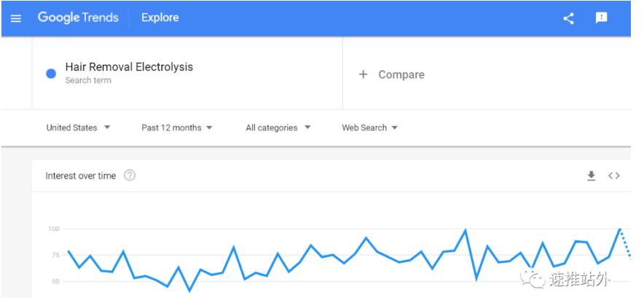Expand the United States region dropdown
Screen dimensions: 644x298
[x=79, y=128]
